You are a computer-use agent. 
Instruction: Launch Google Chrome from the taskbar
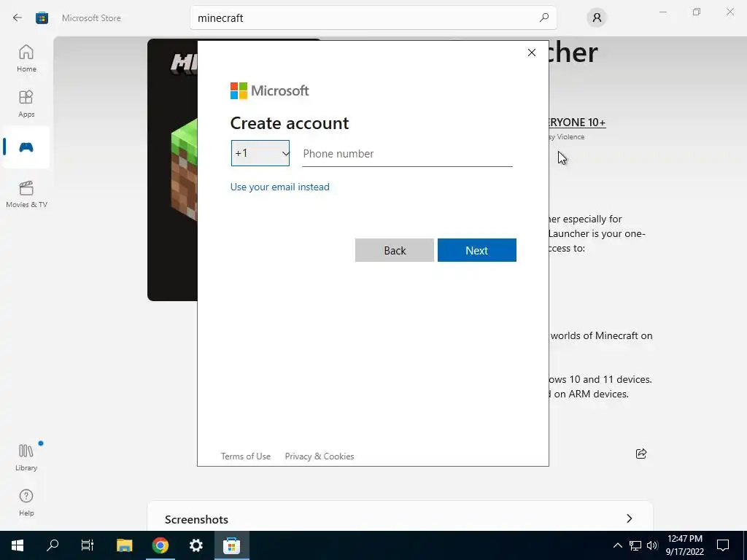coord(160,545)
